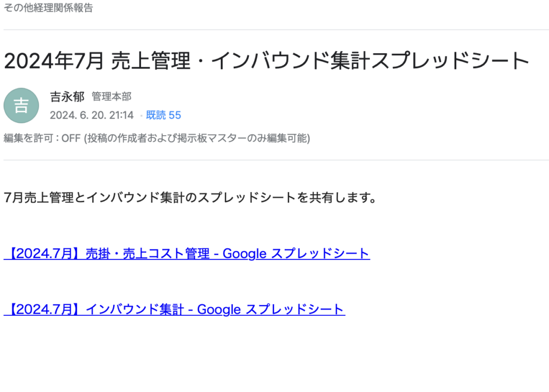The width and height of the screenshot is (549, 392).
Task: Click the divider line below the breadcrumb
Action: [x=274, y=29]
